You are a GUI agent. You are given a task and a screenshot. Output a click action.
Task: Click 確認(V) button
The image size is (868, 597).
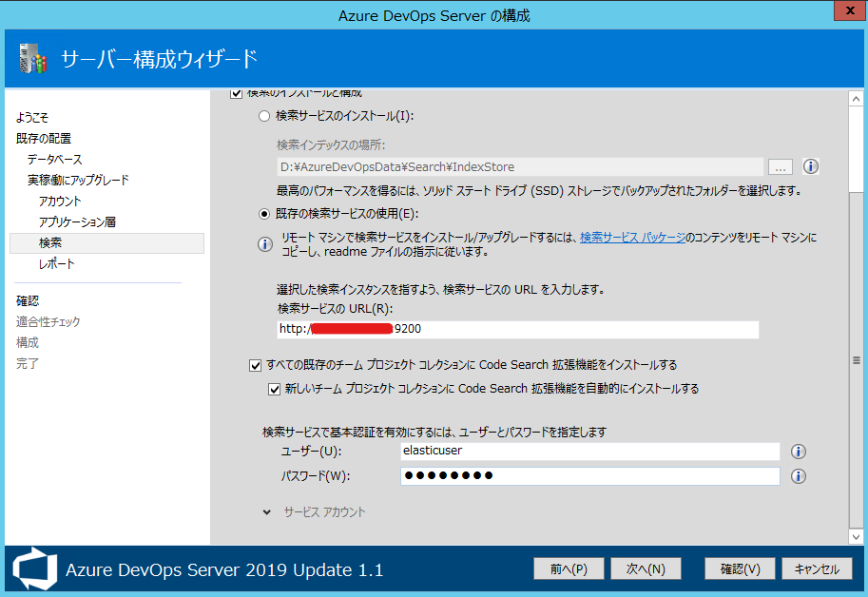(x=740, y=568)
